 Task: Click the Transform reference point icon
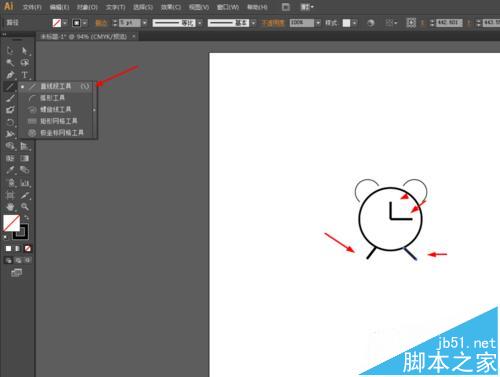click(411, 23)
